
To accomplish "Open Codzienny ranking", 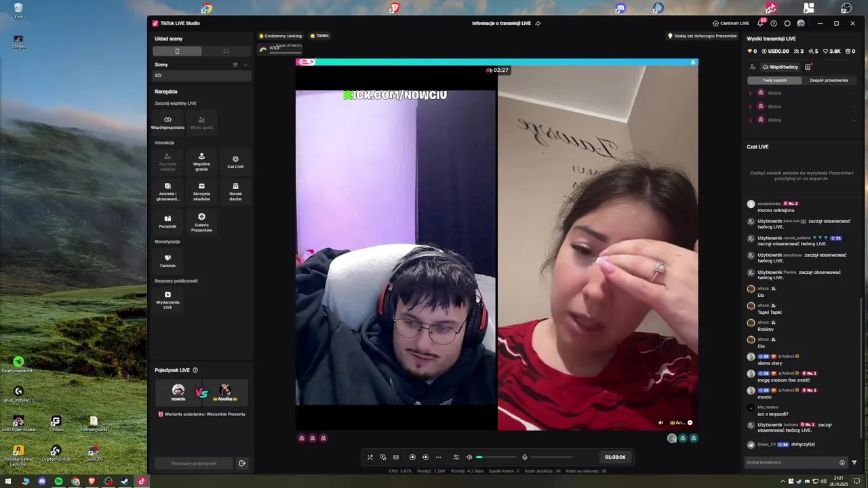I will pyautogui.click(x=280, y=36).
